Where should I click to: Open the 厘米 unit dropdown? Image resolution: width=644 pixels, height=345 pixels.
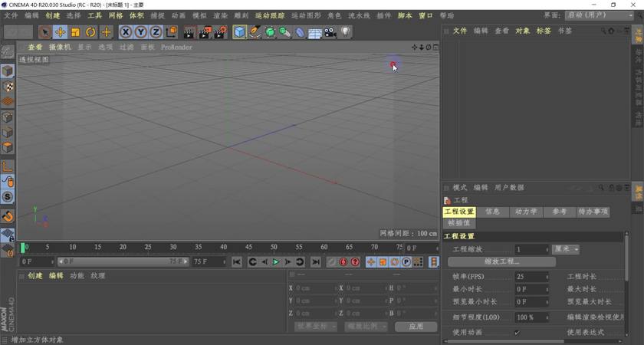point(565,249)
